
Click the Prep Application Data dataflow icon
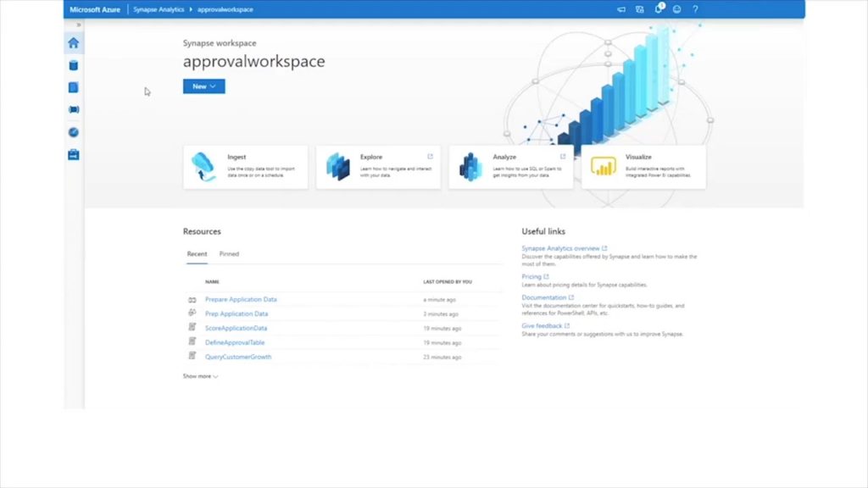pyautogui.click(x=192, y=313)
